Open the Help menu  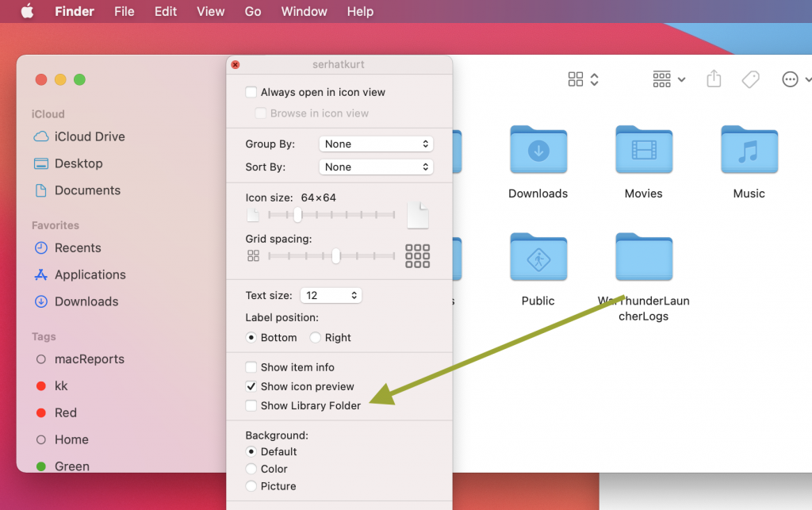(360, 11)
